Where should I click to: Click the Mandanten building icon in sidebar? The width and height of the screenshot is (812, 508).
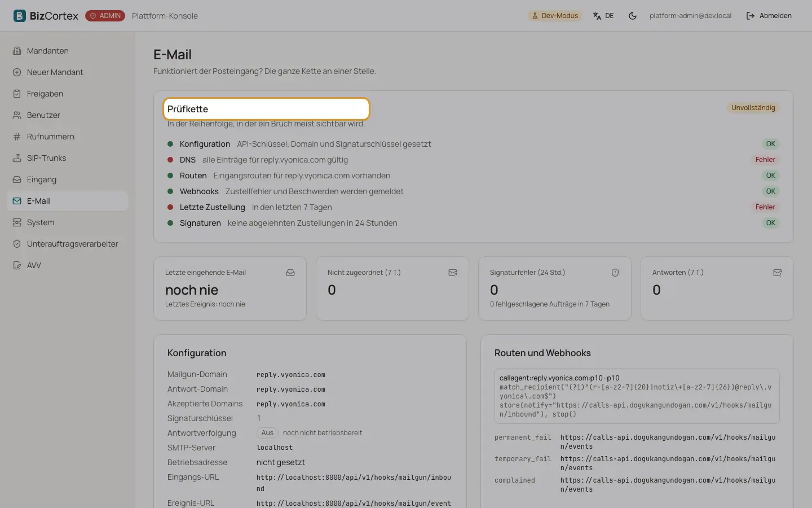(17, 51)
